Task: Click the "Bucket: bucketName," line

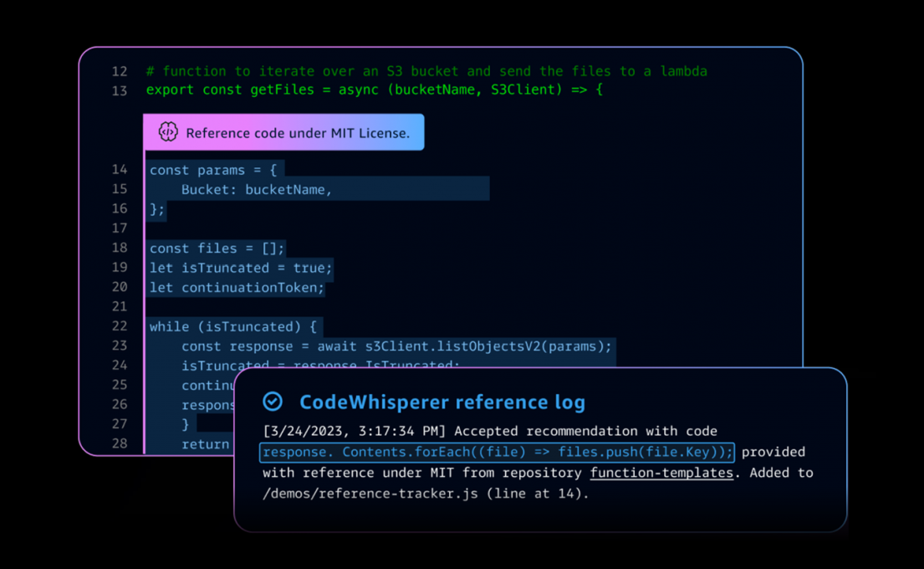Action: click(x=257, y=190)
